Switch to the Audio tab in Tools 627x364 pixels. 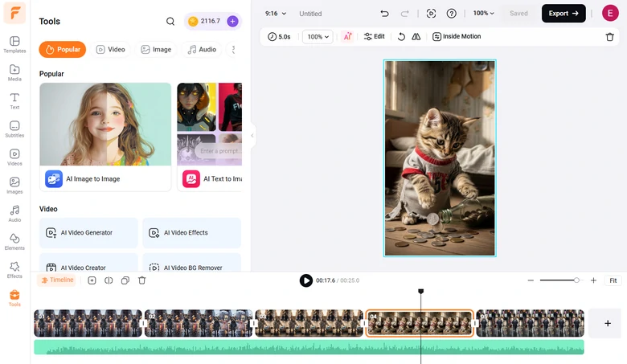[202, 49]
